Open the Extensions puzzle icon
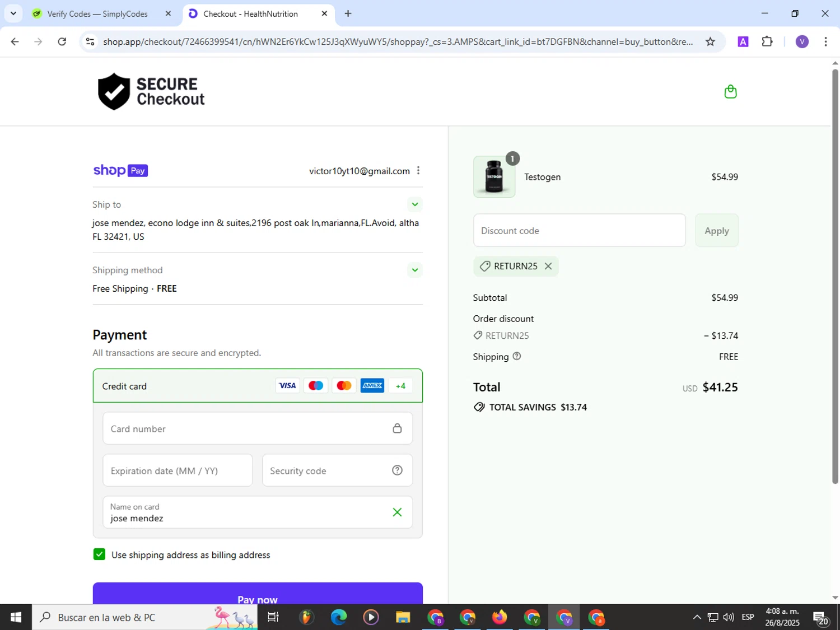Viewport: 840px width, 630px height. coord(767,41)
